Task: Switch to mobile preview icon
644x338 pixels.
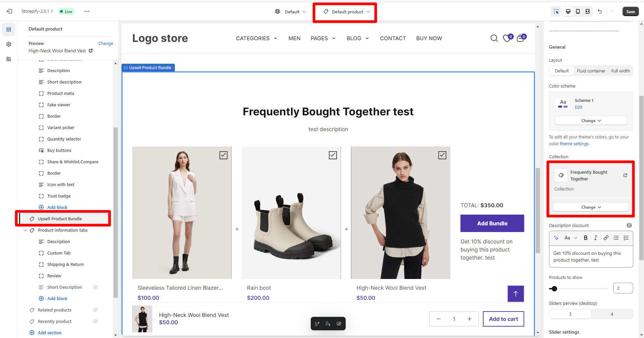Action: (578, 11)
